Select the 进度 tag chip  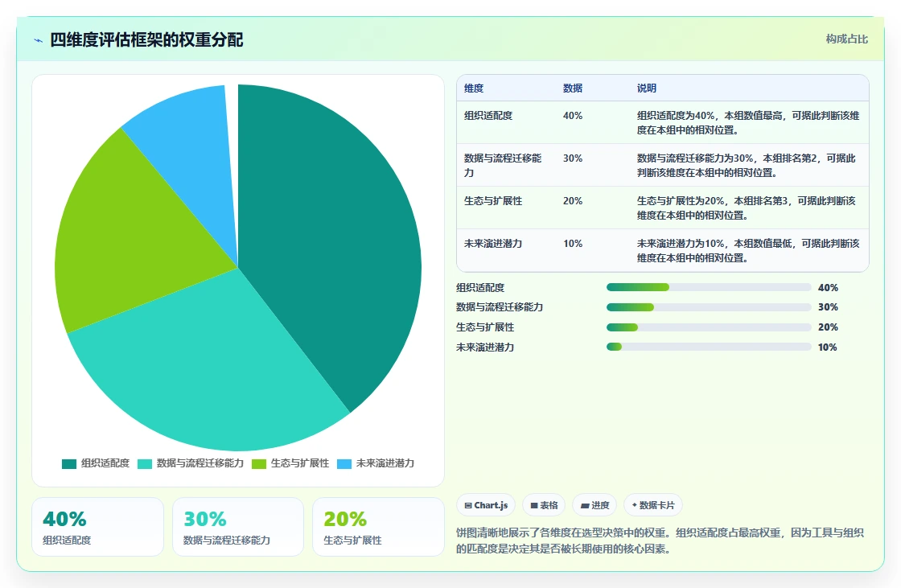[594, 505]
